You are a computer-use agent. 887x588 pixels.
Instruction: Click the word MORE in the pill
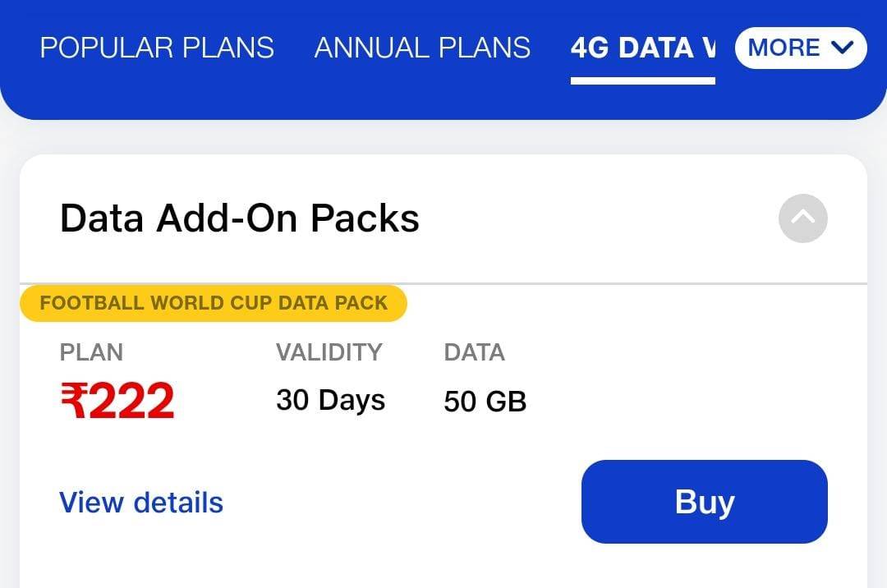pyautogui.click(x=784, y=48)
